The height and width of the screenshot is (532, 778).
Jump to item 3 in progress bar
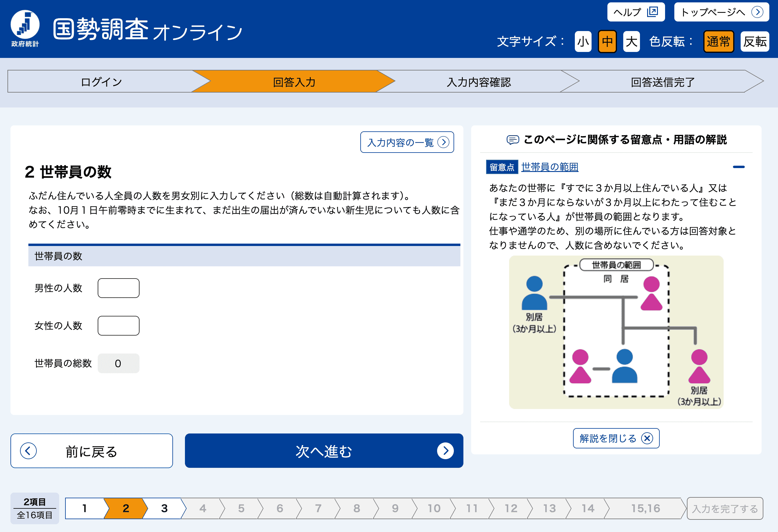pyautogui.click(x=164, y=508)
